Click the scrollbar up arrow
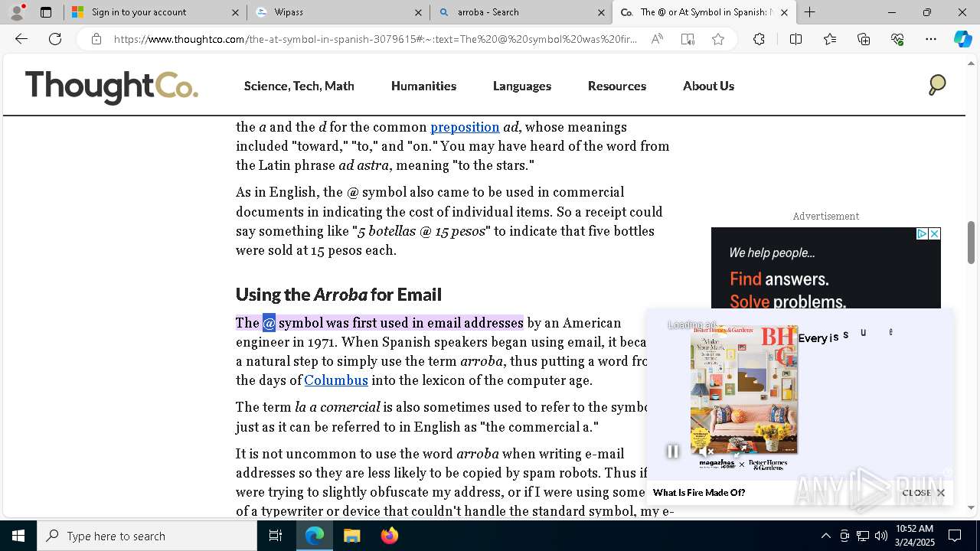The height and width of the screenshot is (551, 980). point(971,64)
